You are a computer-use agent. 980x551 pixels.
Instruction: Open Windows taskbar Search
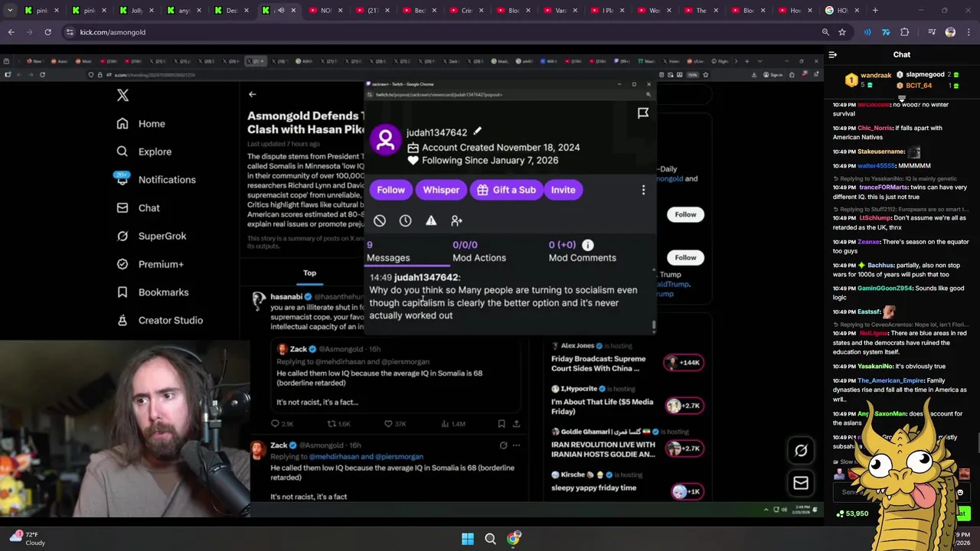pyautogui.click(x=490, y=539)
